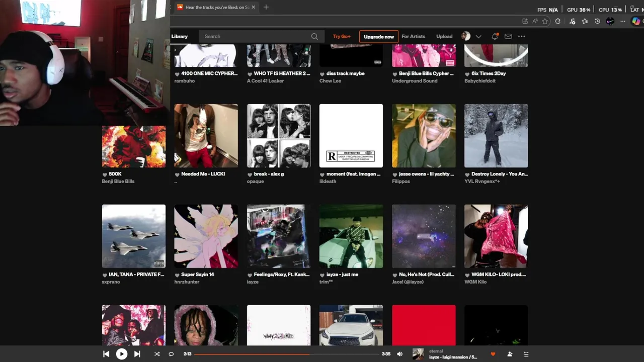Open artist link 'hnrzhunter'
This screenshot has height=362, width=644.
pos(187,282)
